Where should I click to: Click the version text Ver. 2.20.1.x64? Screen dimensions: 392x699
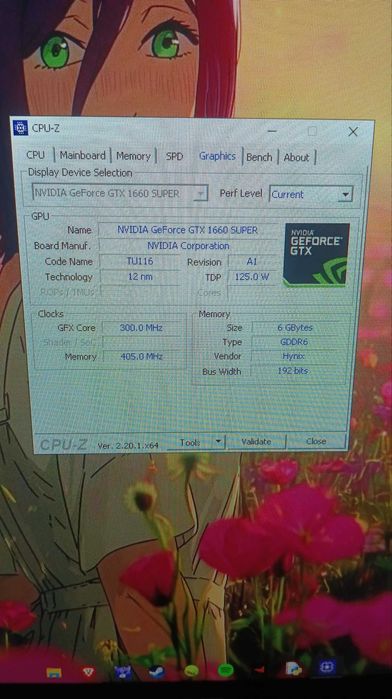(128, 445)
